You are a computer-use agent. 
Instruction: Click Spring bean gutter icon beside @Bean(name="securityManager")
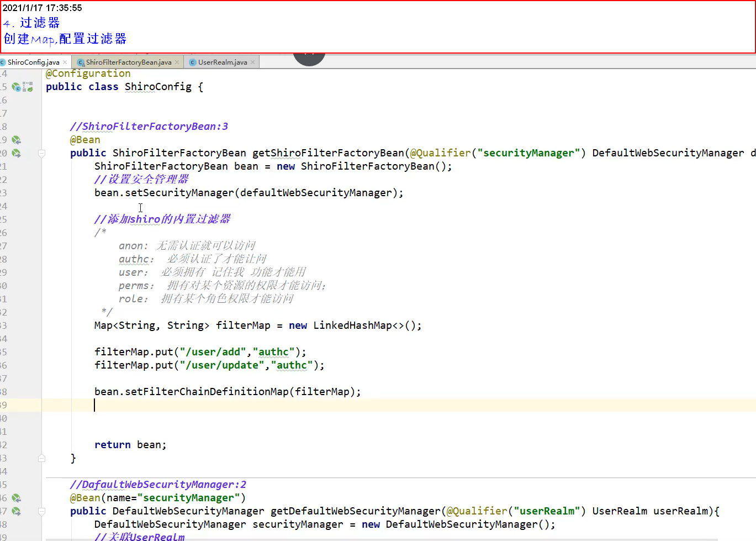point(17,498)
